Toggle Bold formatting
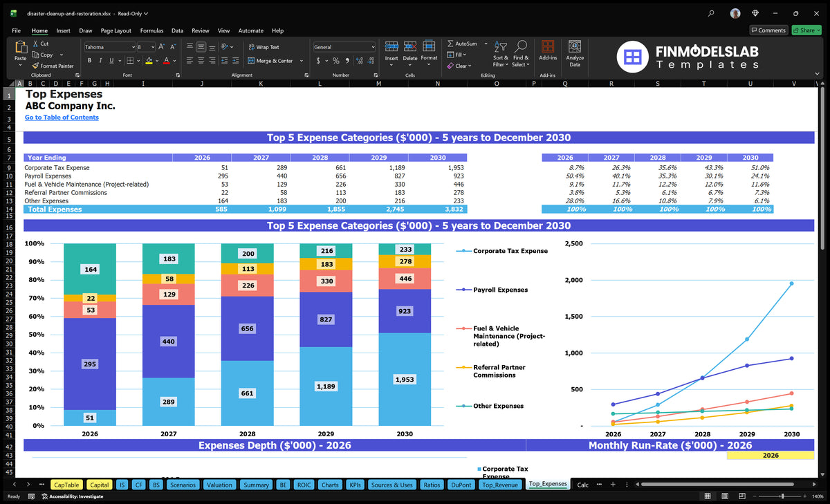830x504 pixels. [x=90, y=61]
